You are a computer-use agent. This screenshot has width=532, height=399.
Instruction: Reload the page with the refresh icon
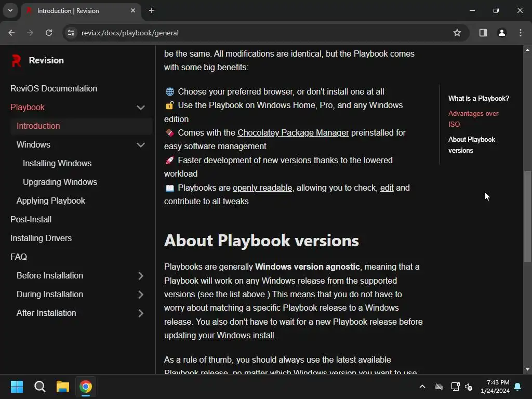49,33
